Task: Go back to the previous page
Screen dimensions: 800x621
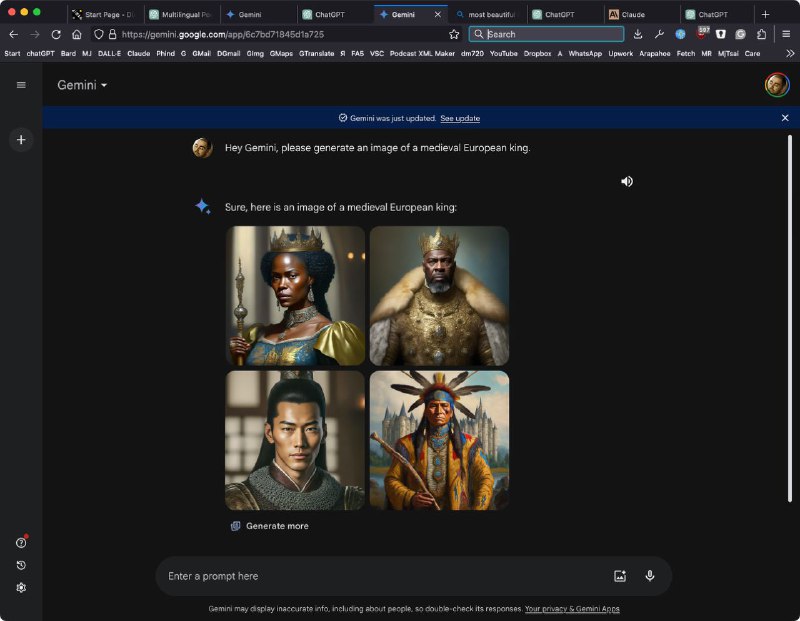Action: pos(14,34)
